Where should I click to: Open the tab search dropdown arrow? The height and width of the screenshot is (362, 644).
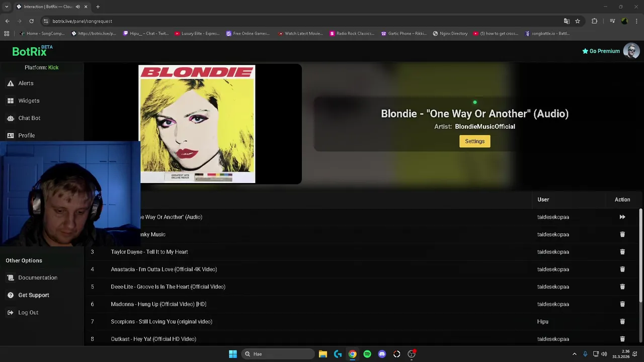7,7
